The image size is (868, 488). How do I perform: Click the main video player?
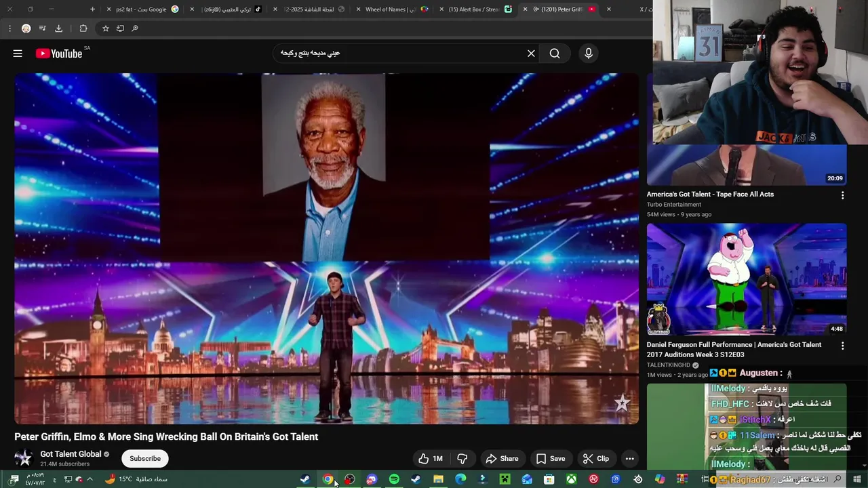coord(326,249)
